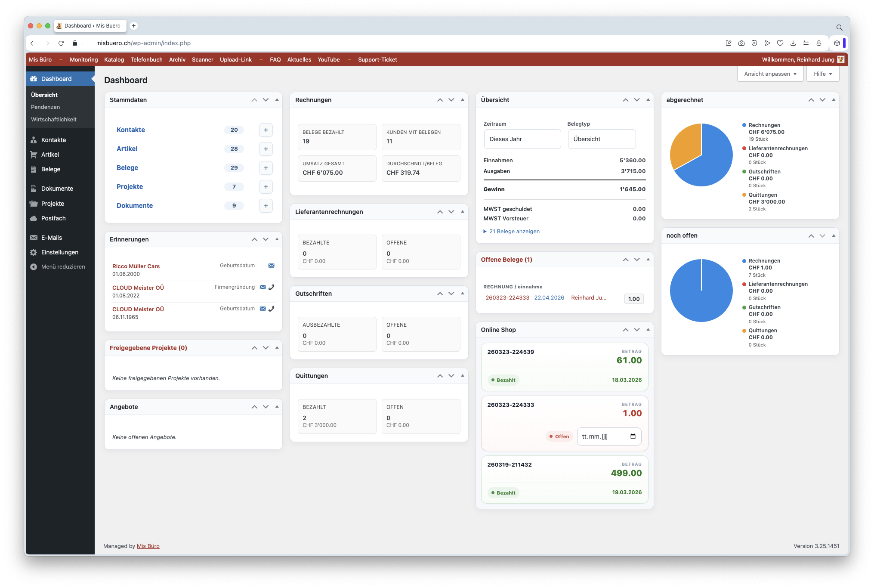Open Einstellungen gear in sidebar

tap(34, 252)
